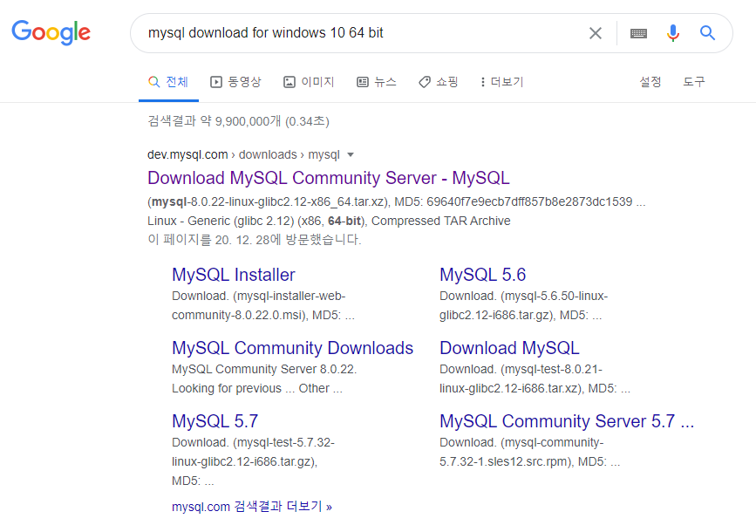Open the Download MySQL sitelink

(509, 348)
